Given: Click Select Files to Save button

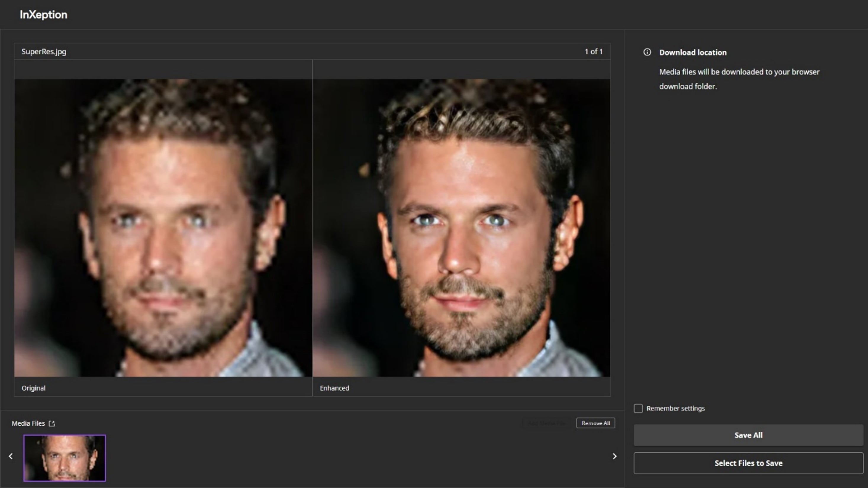Looking at the screenshot, I should 748,463.
